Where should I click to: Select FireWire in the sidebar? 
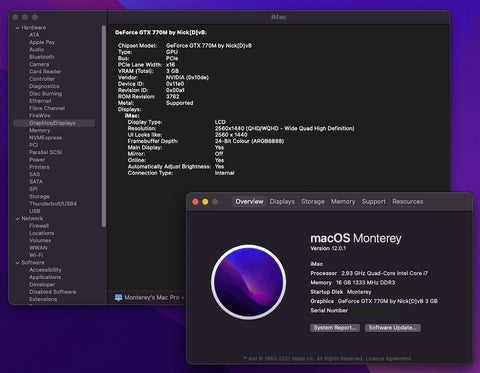(40, 116)
